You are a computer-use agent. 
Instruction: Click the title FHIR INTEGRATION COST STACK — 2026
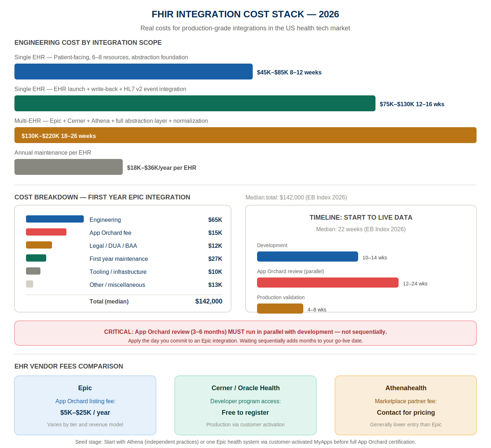(x=245, y=14)
